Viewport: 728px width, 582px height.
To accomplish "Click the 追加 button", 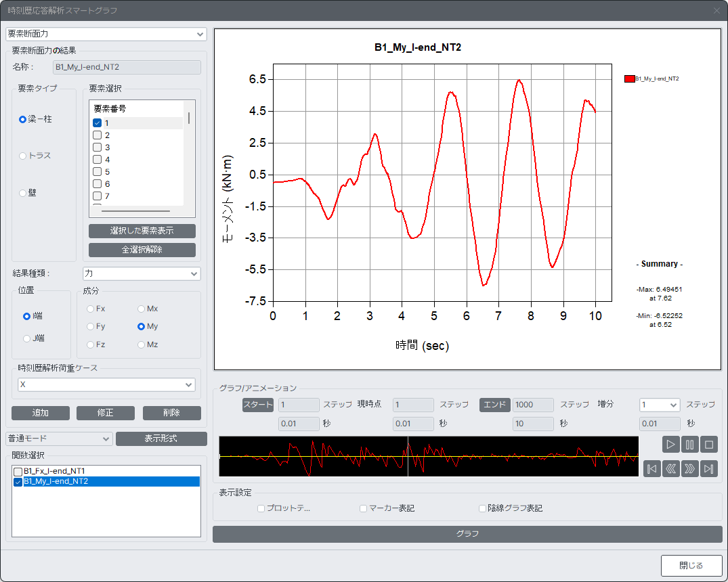I will click(41, 413).
